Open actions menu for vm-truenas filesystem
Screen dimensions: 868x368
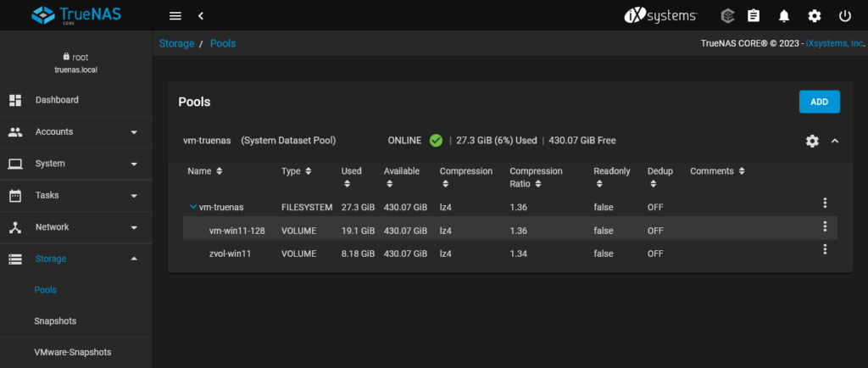click(825, 203)
